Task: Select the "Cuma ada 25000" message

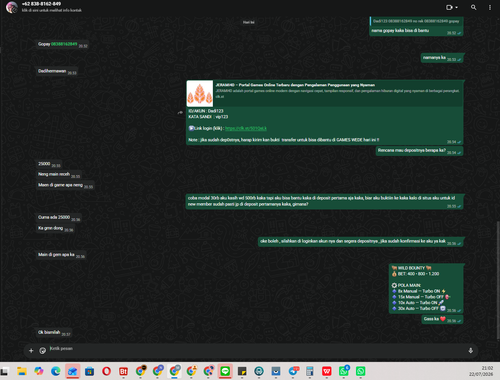Action: 59,218
